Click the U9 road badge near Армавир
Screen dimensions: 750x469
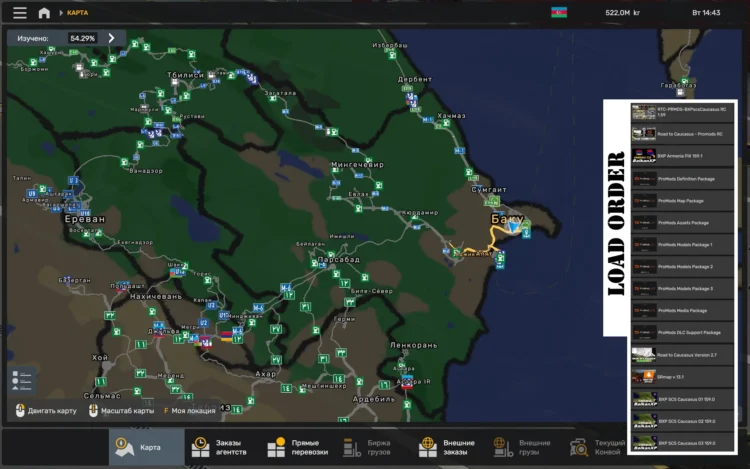tap(32, 193)
